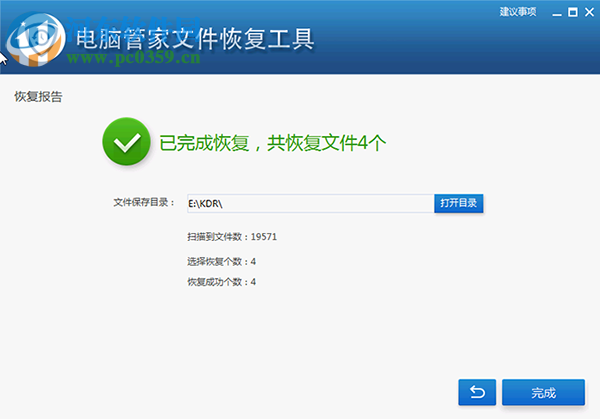600x419 pixels.
Task: Click the 完成 finish button
Action: pos(543,392)
